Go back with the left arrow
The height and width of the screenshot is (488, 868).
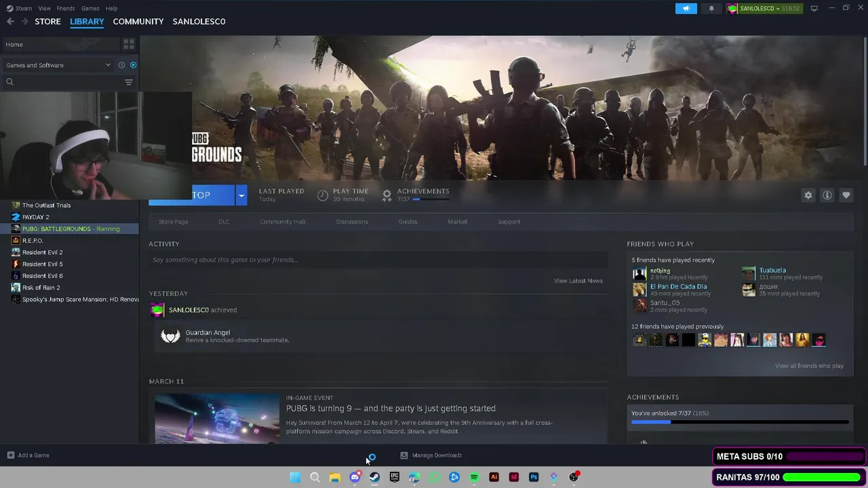[10, 21]
